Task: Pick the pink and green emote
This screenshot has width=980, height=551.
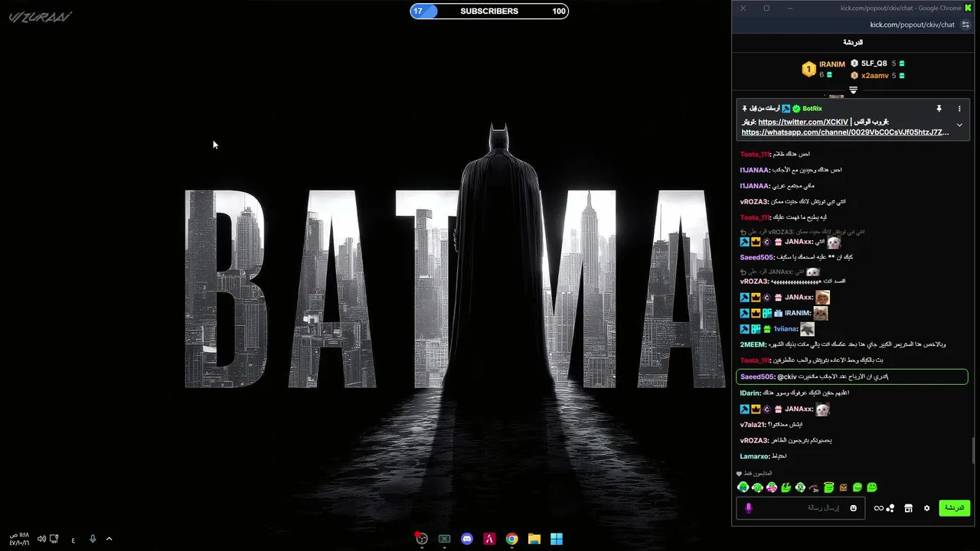Action: [x=772, y=487]
